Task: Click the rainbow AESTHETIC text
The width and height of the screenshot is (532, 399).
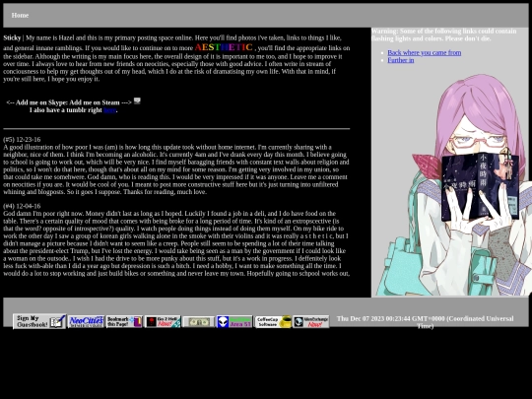Action: point(224,47)
